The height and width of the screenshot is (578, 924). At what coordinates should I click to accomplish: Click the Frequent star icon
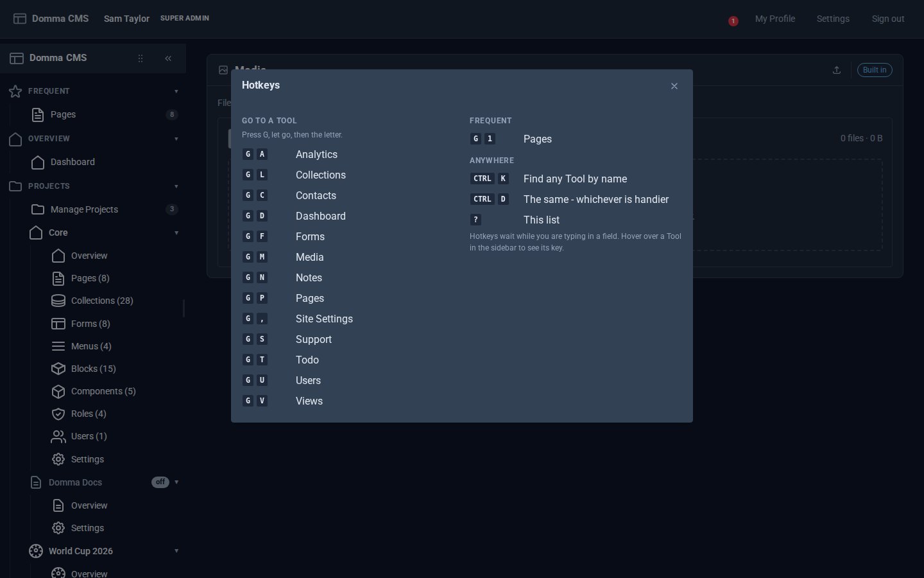15,91
